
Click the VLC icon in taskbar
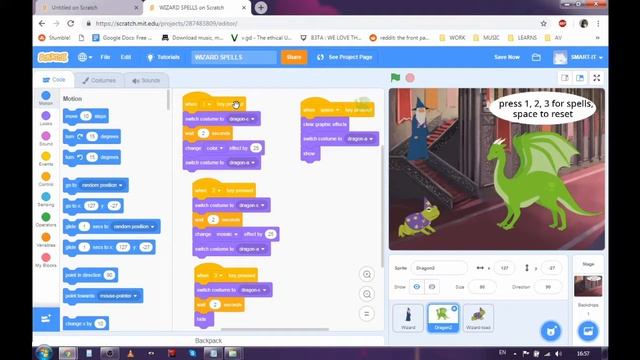(130, 353)
